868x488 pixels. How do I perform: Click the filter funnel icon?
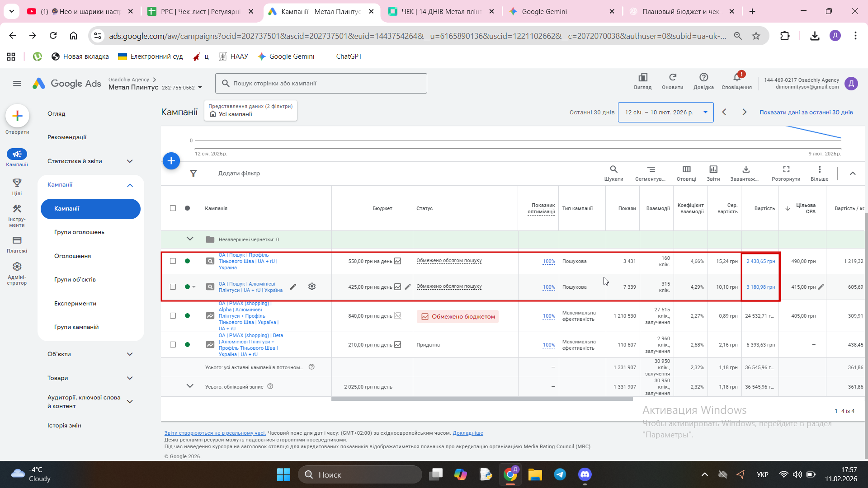click(193, 174)
